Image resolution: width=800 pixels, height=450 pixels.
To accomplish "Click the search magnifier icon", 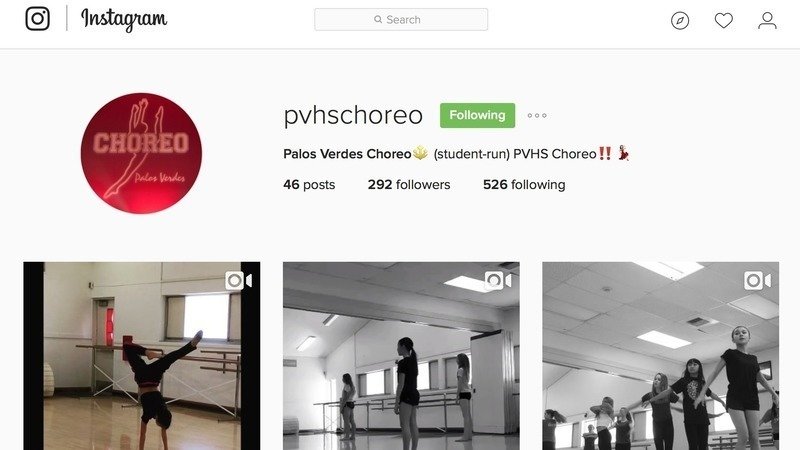I will point(378,19).
